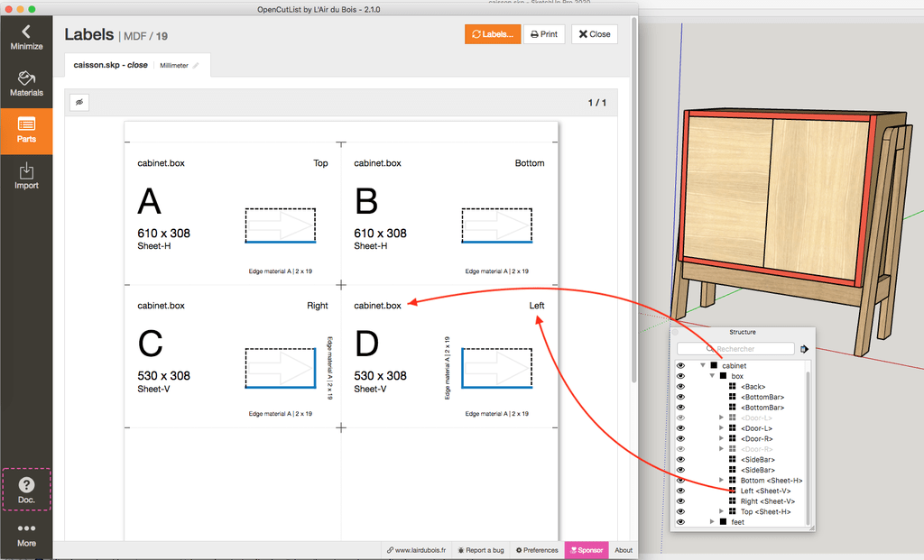This screenshot has width=924, height=560.
Task: Select Right <Sheet-V> in Structure
Action: [767, 501]
